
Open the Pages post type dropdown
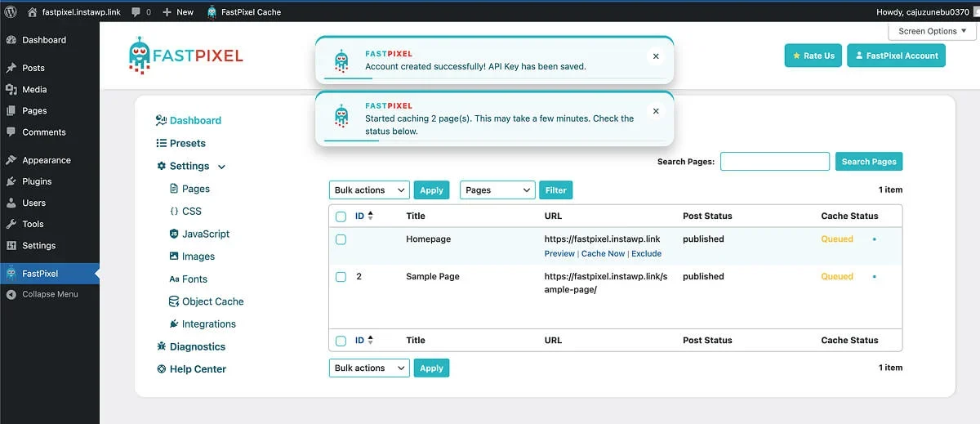point(497,190)
